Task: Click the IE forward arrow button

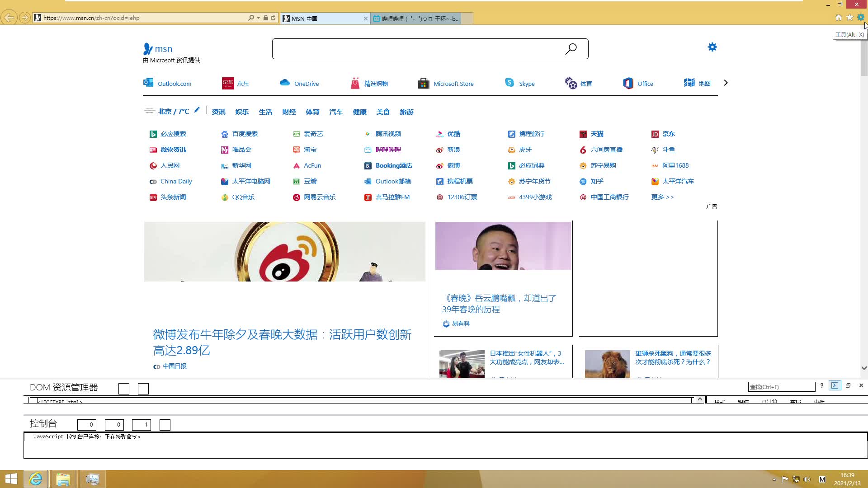Action: (25, 18)
